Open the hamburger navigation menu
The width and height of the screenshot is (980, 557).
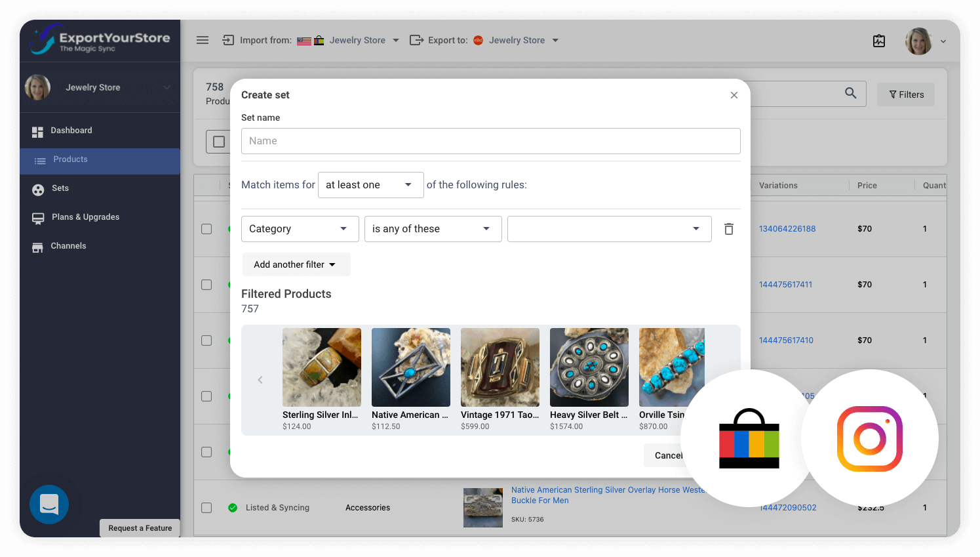[x=203, y=39]
